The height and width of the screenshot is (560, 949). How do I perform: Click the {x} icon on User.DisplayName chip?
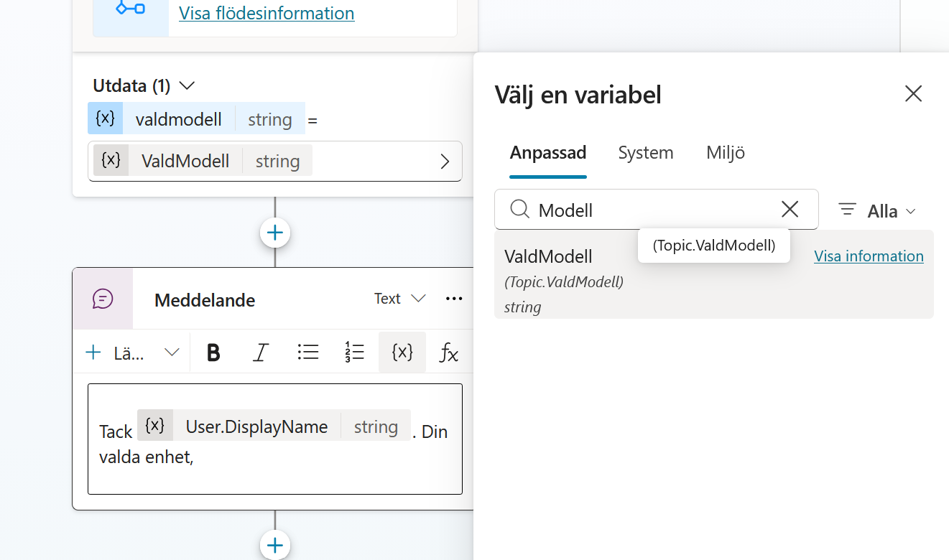155,425
